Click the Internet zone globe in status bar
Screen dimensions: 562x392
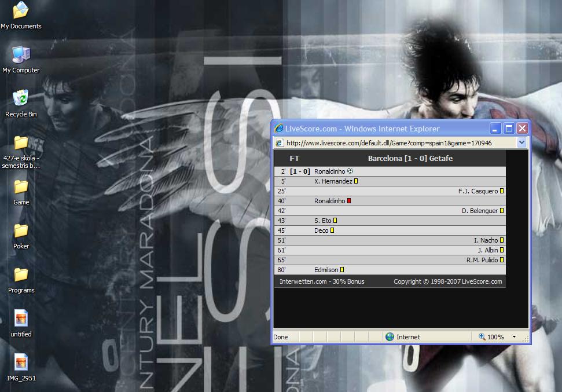click(x=390, y=336)
